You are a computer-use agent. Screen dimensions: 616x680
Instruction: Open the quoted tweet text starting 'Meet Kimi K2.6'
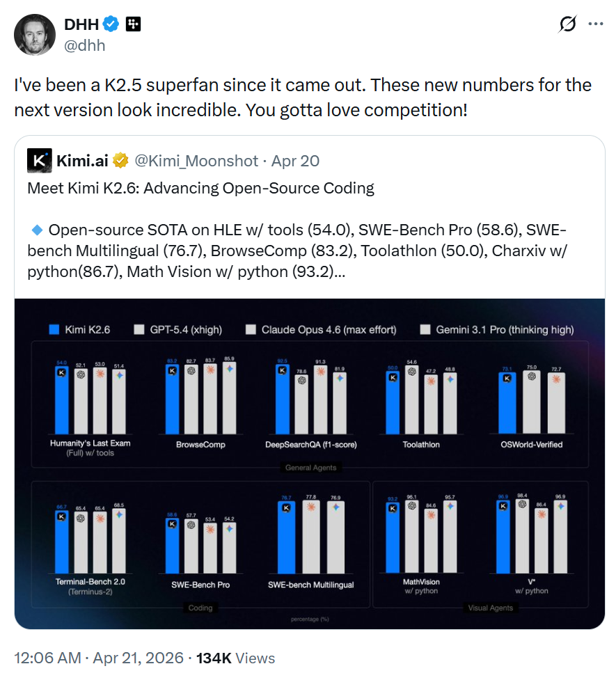pyautogui.click(x=200, y=188)
